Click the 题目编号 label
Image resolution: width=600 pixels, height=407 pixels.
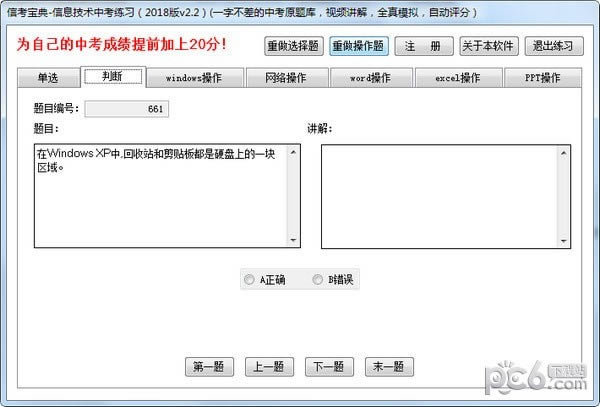(56, 109)
